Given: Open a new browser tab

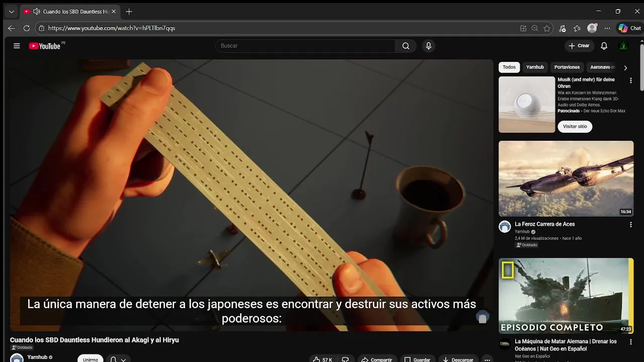Looking at the screenshot, I should pos(129,12).
